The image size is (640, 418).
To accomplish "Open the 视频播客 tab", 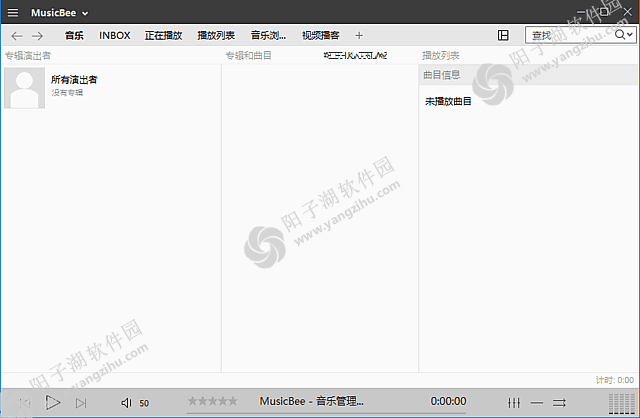I will point(320,36).
